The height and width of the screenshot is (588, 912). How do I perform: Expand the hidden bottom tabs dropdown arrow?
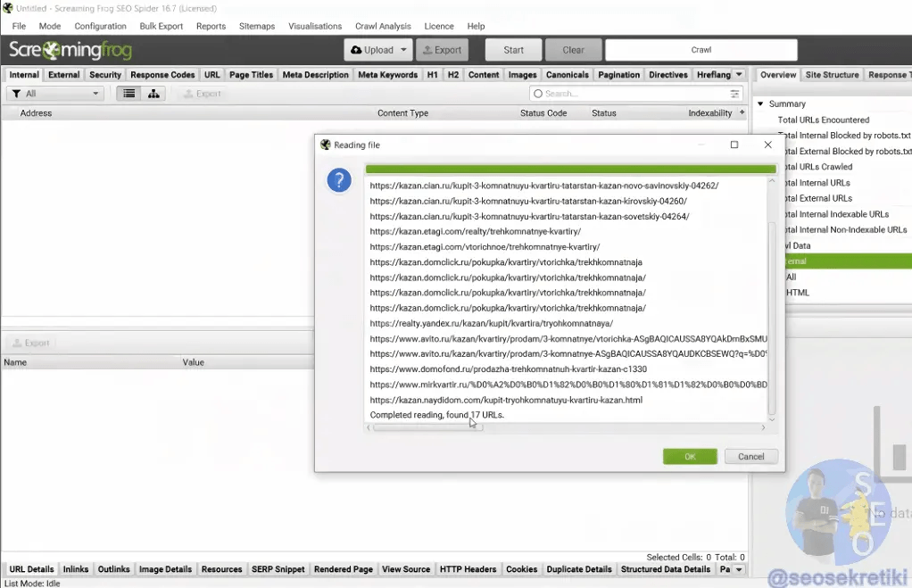click(x=739, y=569)
